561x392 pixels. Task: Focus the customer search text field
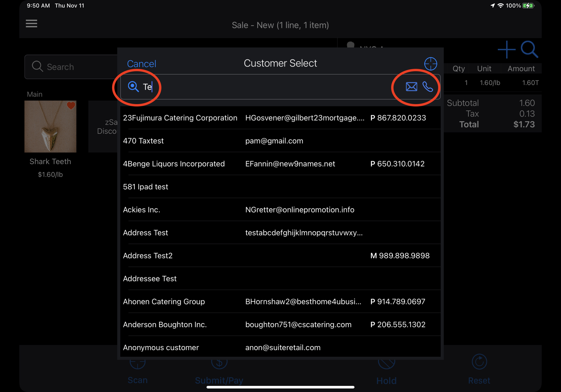tap(269, 87)
